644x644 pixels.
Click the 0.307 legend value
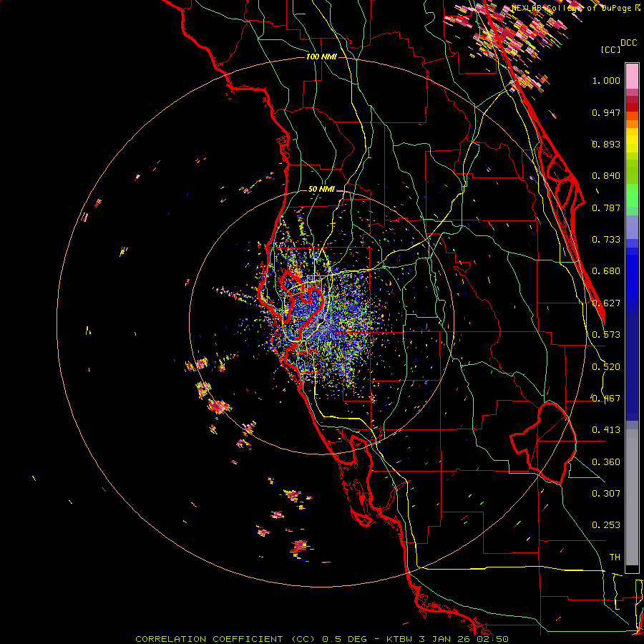[606, 494]
